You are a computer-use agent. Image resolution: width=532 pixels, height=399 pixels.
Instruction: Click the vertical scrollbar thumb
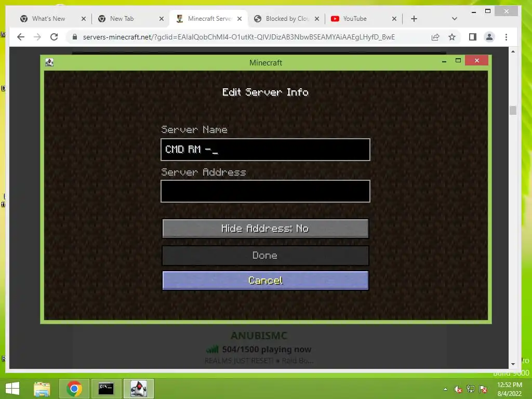(513, 111)
